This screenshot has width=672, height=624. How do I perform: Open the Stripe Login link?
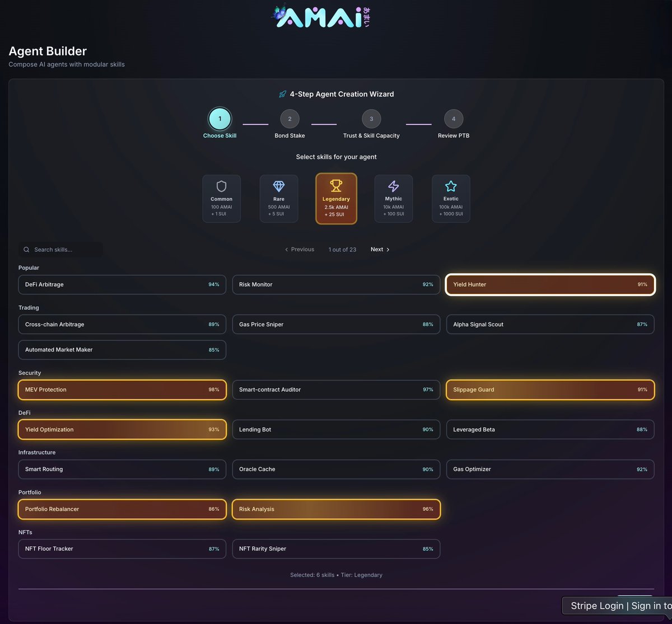597,606
